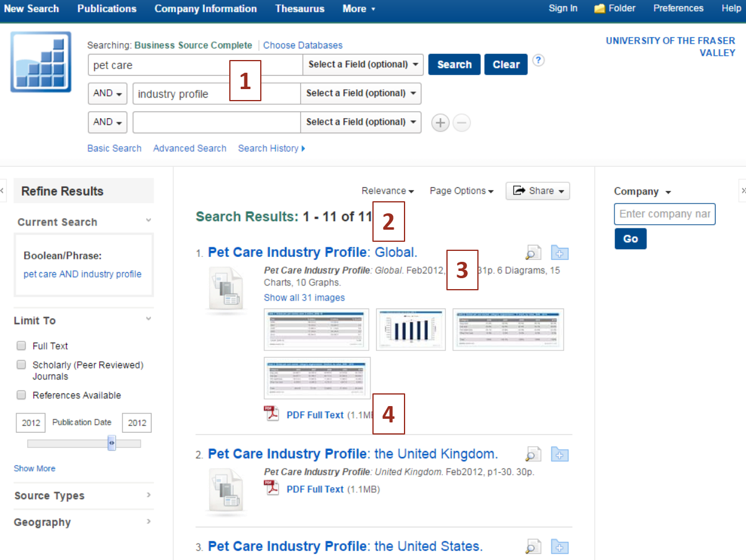This screenshot has width=746, height=560.
Task: Click the Clear button
Action: [x=506, y=64]
